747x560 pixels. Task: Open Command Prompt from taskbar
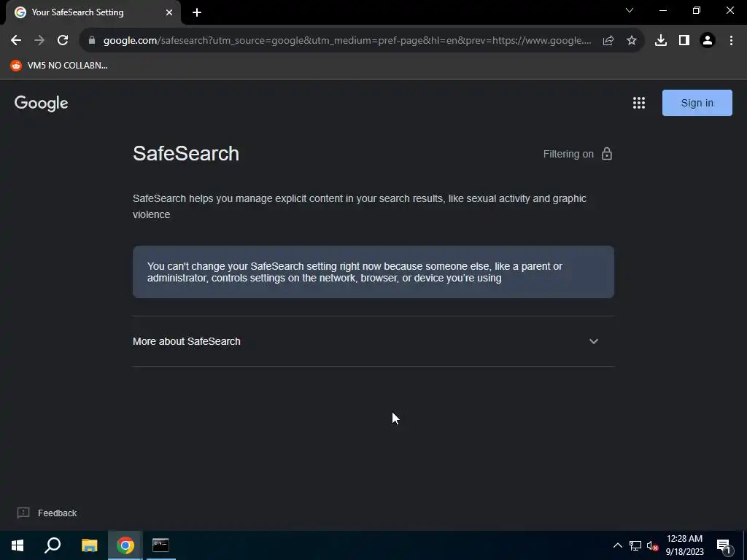point(160,545)
